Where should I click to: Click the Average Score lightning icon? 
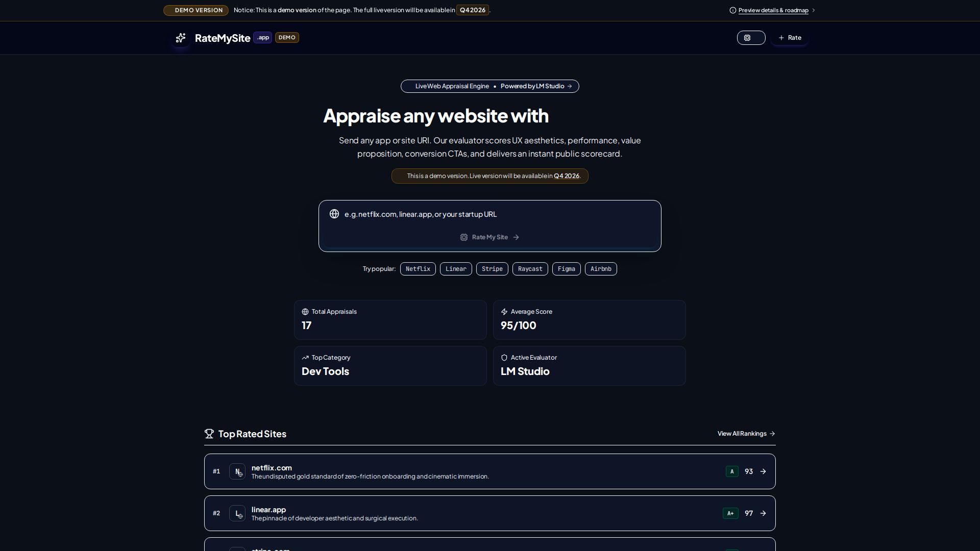tap(504, 312)
